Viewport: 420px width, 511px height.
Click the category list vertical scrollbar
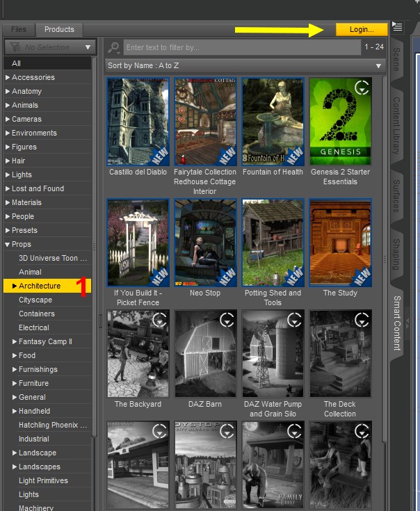(x=94, y=248)
